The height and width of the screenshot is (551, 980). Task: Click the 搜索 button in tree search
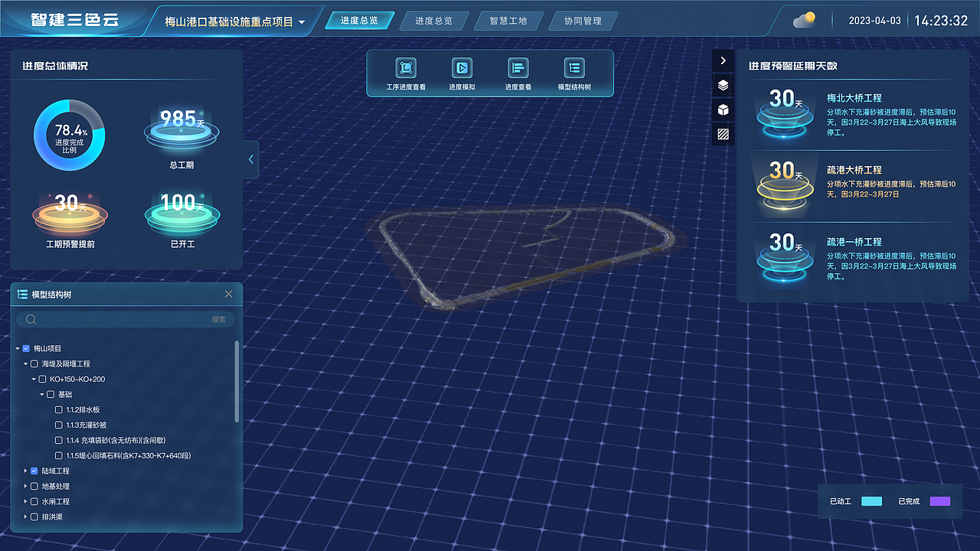pyautogui.click(x=219, y=319)
